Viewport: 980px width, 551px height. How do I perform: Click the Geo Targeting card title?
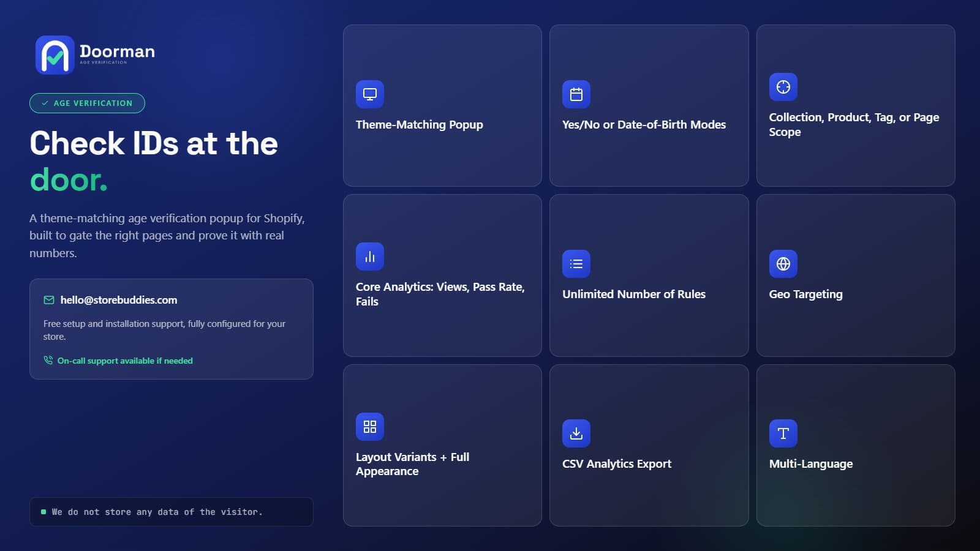(806, 294)
